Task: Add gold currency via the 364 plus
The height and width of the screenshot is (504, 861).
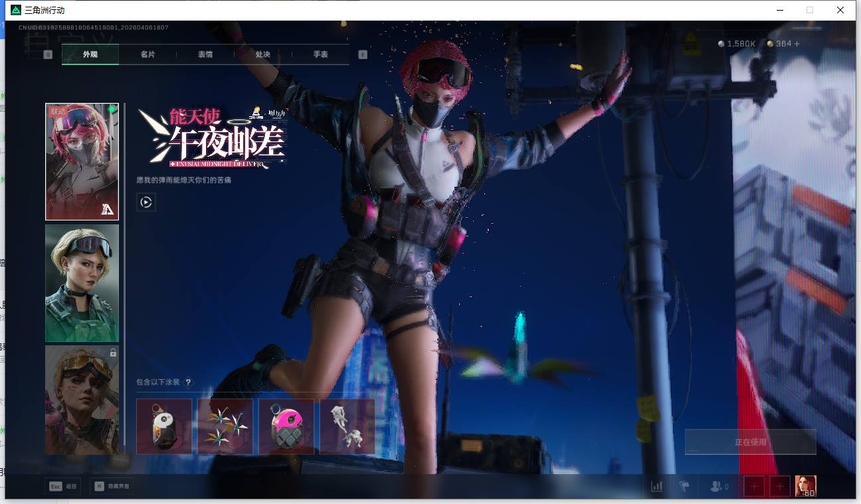Action: pyautogui.click(x=797, y=44)
